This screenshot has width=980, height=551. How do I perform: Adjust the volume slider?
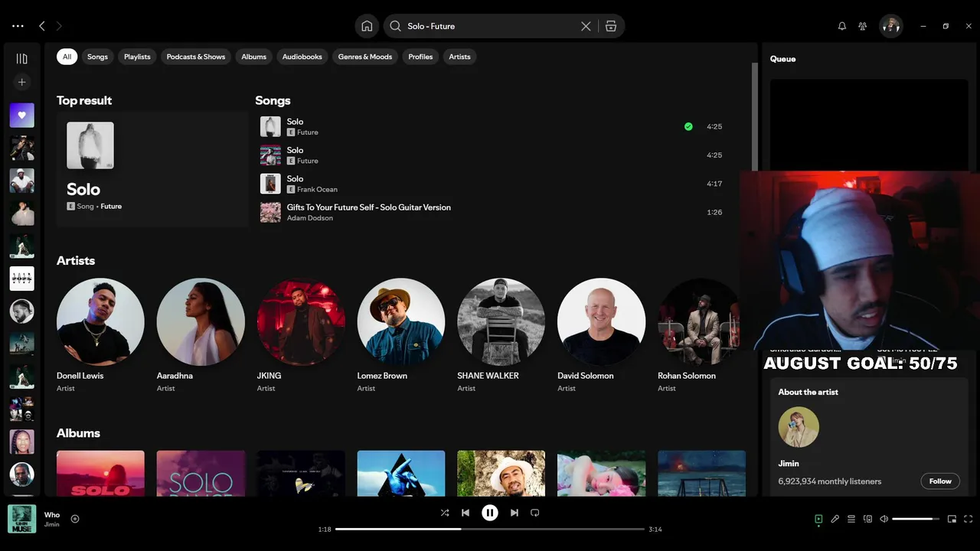click(x=916, y=519)
